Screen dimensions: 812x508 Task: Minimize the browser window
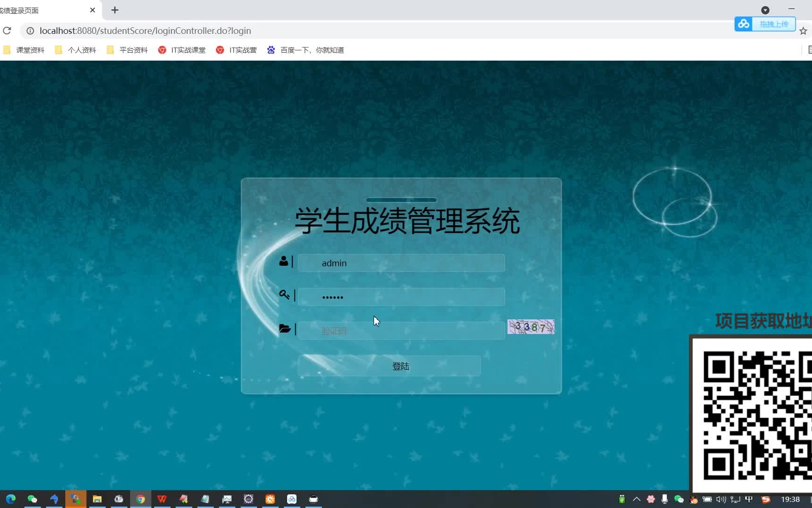[791, 9]
